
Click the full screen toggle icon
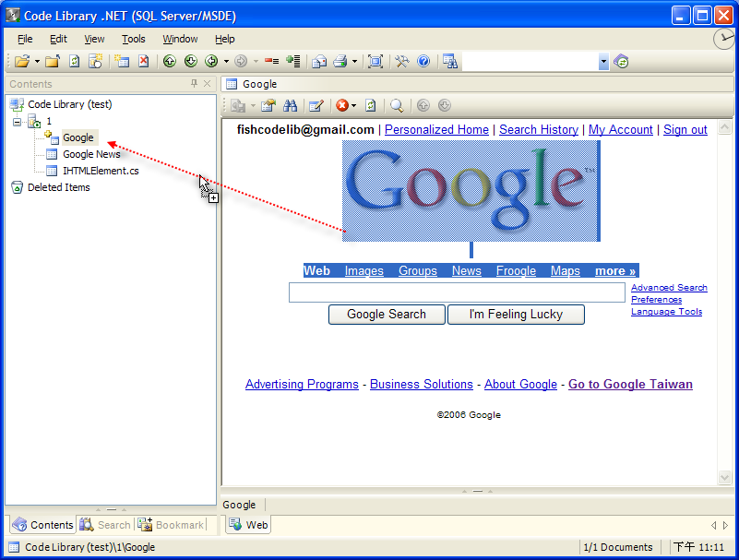pos(375,61)
